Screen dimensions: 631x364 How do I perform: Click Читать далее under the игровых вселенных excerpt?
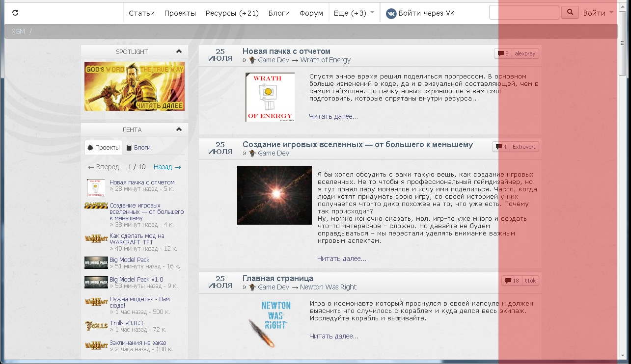click(x=342, y=259)
